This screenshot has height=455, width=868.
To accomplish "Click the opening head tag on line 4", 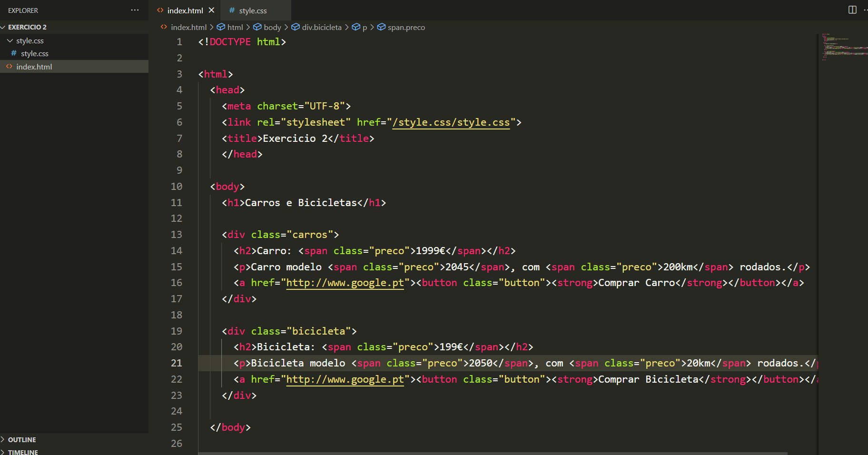I will coord(227,90).
